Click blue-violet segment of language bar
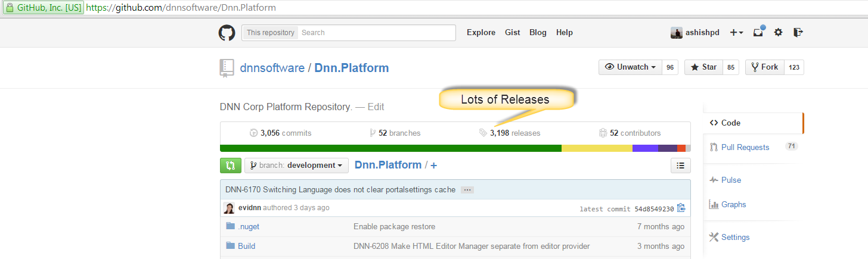This screenshot has width=868, height=259. [645, 148]
